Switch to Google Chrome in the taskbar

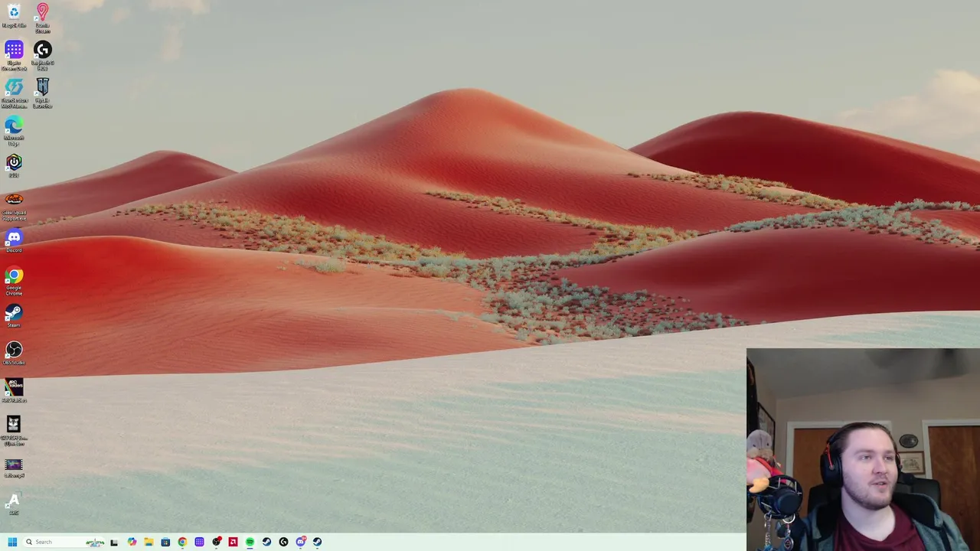point(182,542)
